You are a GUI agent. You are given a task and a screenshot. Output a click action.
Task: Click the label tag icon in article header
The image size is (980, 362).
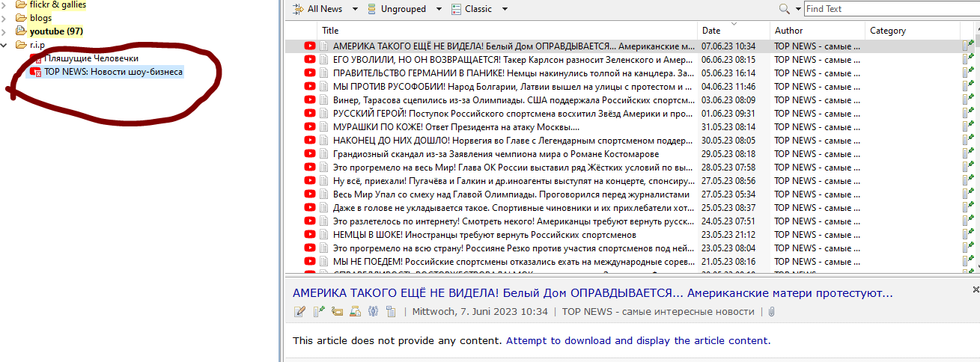pos(337,312)
